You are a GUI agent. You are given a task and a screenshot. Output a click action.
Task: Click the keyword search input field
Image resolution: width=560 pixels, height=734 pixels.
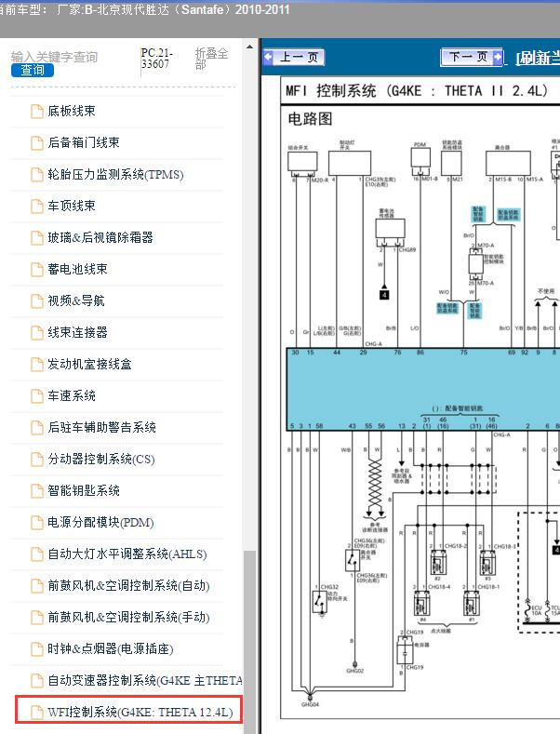click(x=54, y=57)
